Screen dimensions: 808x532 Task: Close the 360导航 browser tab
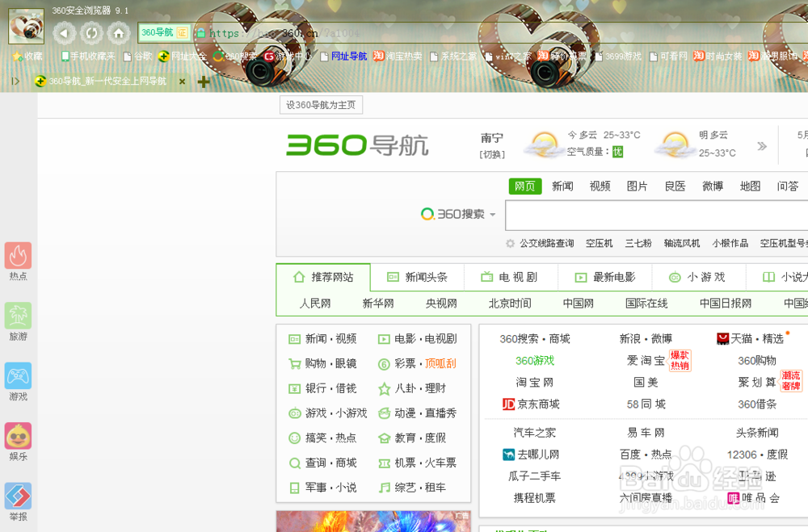(x=182, y=82)
